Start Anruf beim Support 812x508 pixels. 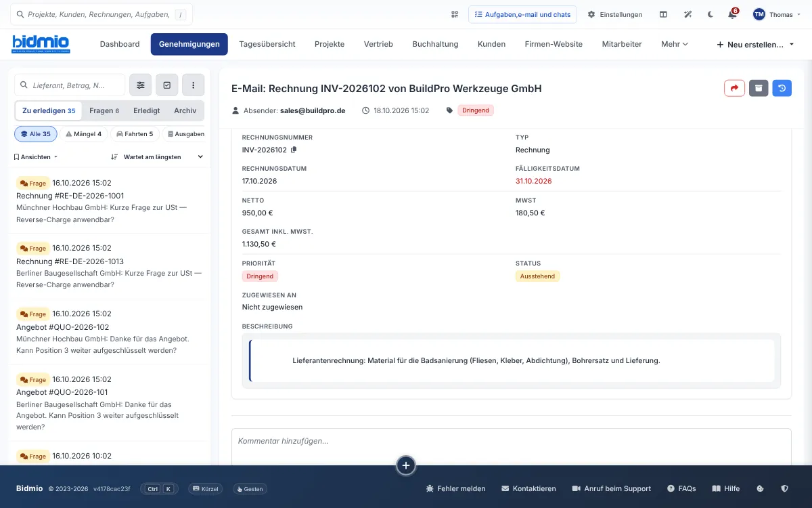[612, 488]
